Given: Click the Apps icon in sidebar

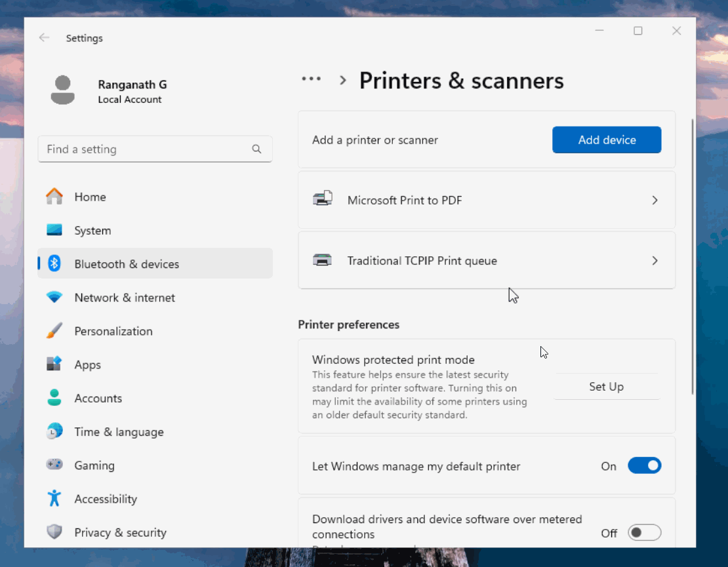Looking at the screenshot, I should click(54, 364).
